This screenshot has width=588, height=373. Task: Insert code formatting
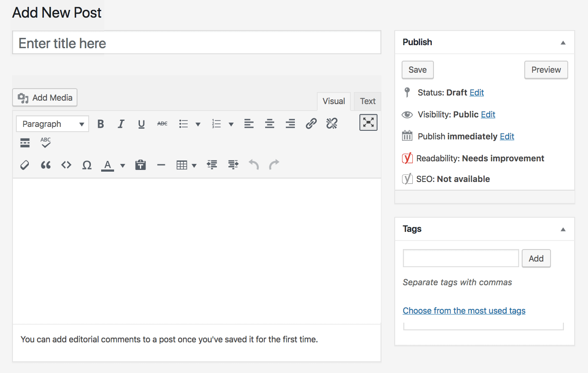66,165
